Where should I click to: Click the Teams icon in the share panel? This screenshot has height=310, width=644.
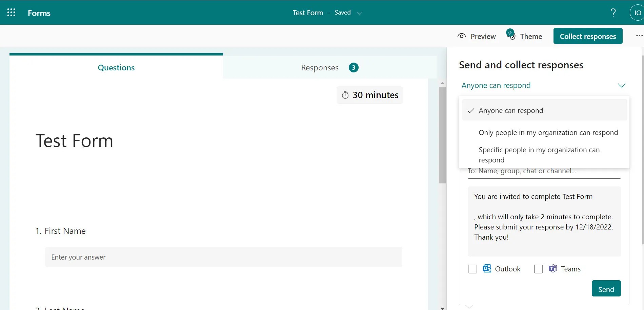coord(552,268)
